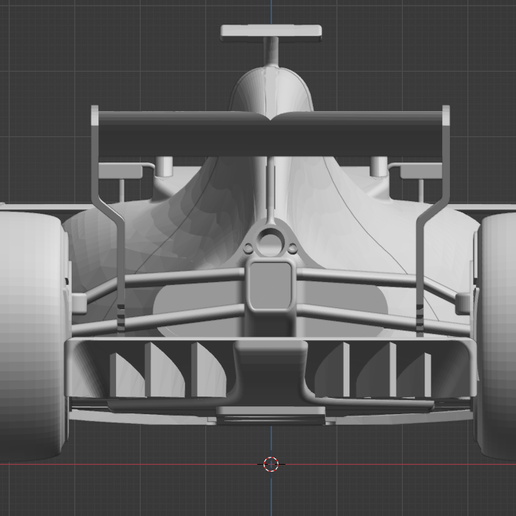Select the rectangular rear rain light

click(x=270, y=286)
